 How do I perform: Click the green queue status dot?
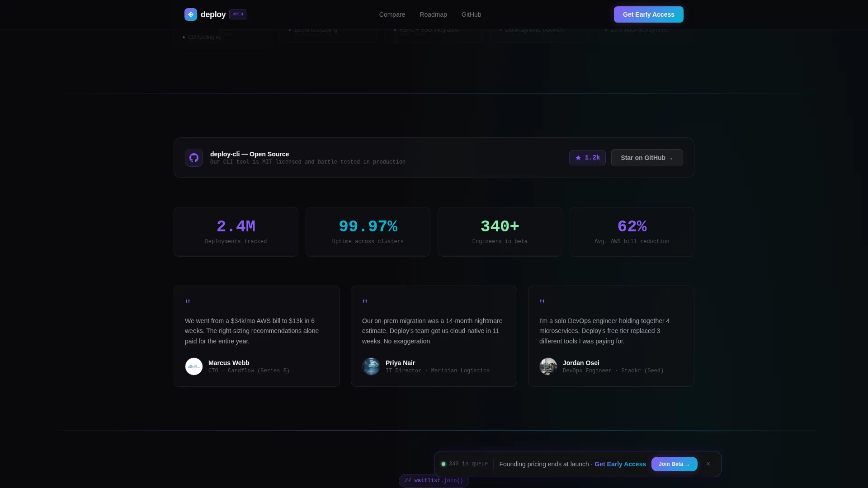443,464
